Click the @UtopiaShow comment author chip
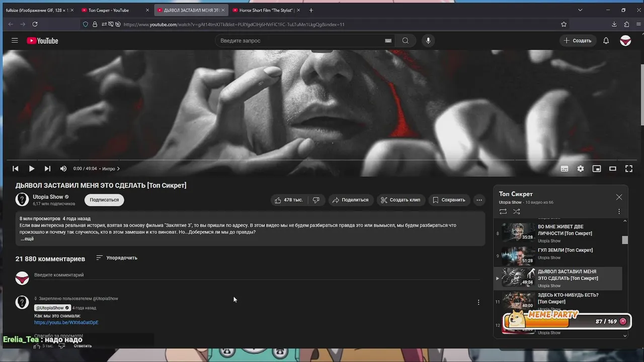Viewport: 644px width, 362px height. pyautogui.click(x=52, y=308)
